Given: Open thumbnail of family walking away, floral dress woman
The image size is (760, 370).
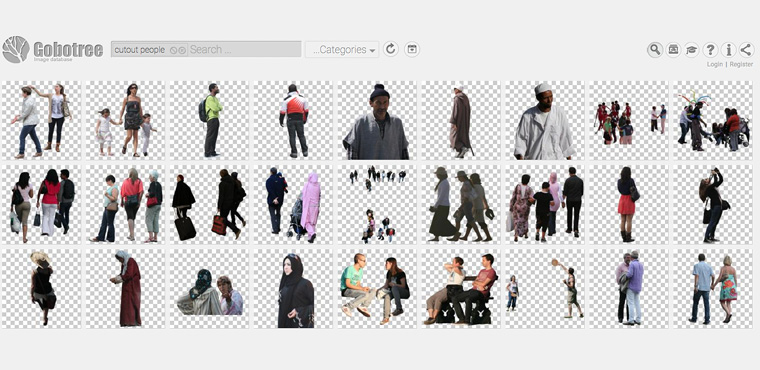Looking at the screenshot, I should 545,204.
